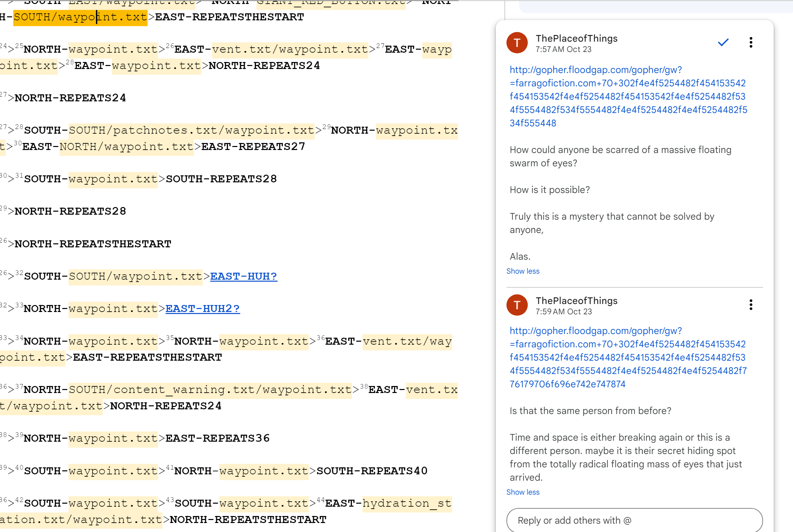Click the ThePlaceofThings name on first comment
This screenshot has width=793, height=532.
(576, 38)
